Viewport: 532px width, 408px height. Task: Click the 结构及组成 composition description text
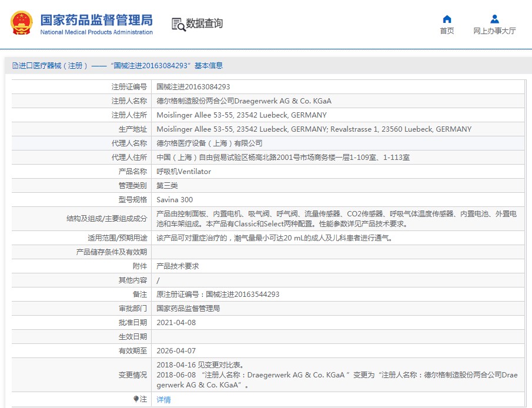click(x=337, y=219)
